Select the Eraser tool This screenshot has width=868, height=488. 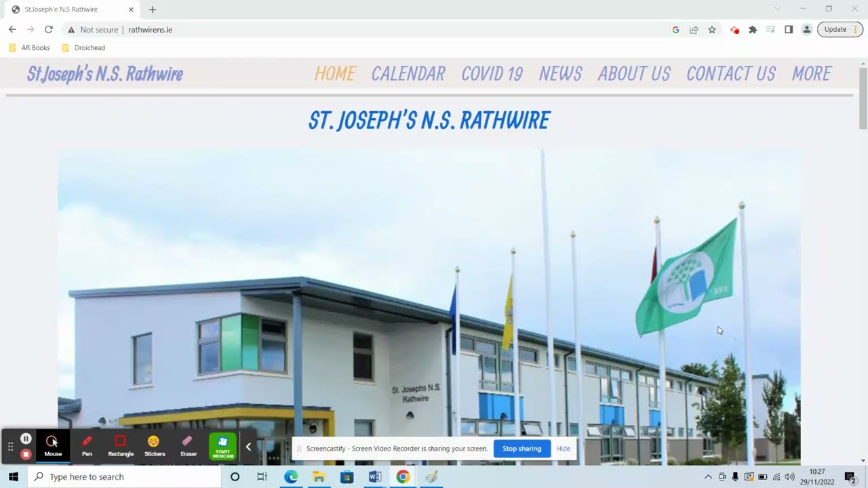(x=189, y=446)
